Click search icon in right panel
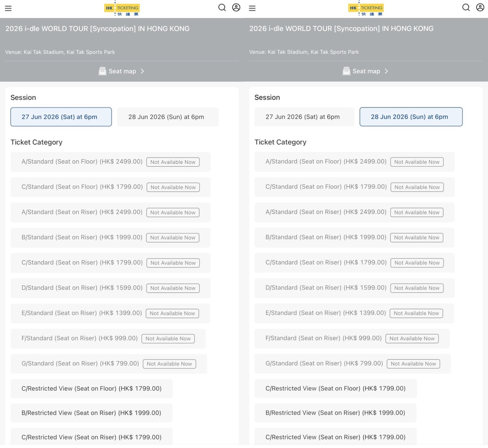488x448 pixels. point(466,7)
